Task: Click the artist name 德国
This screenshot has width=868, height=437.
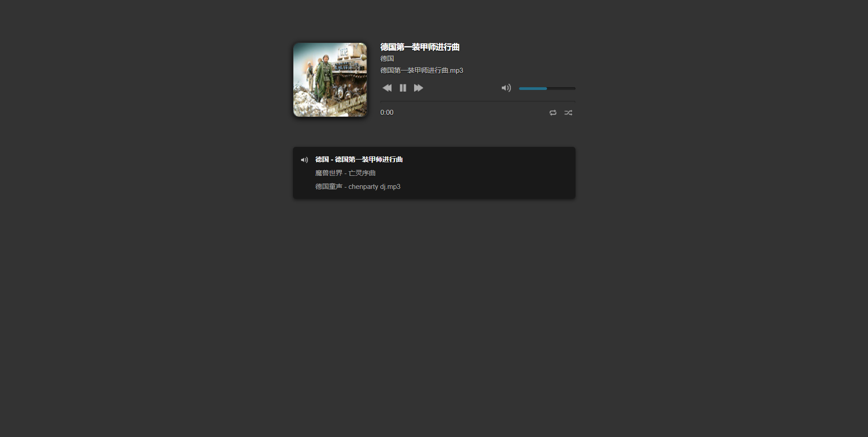Action: (x=387, y=58)
